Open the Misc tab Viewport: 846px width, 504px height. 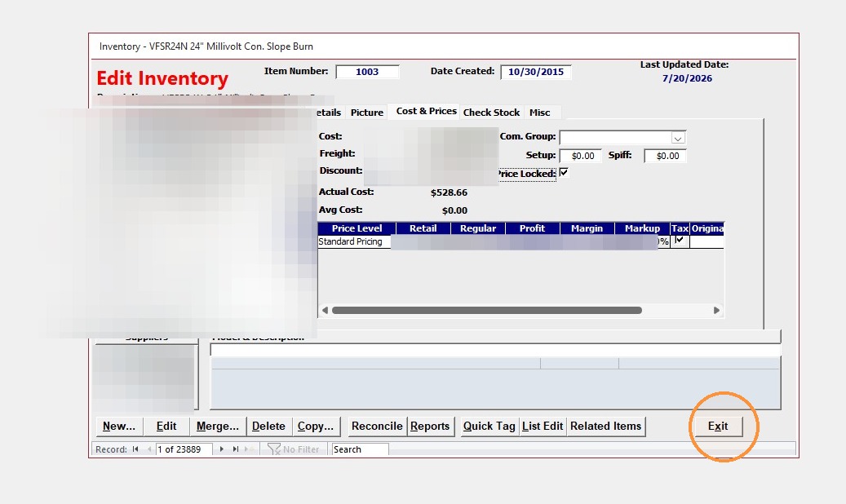coord(539,113)
